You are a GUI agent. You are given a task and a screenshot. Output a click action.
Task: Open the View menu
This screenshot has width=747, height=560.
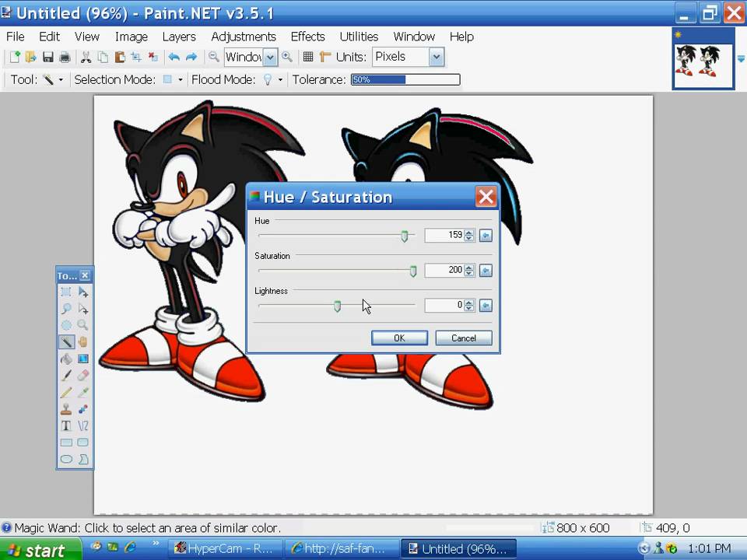tap(86, 37)
